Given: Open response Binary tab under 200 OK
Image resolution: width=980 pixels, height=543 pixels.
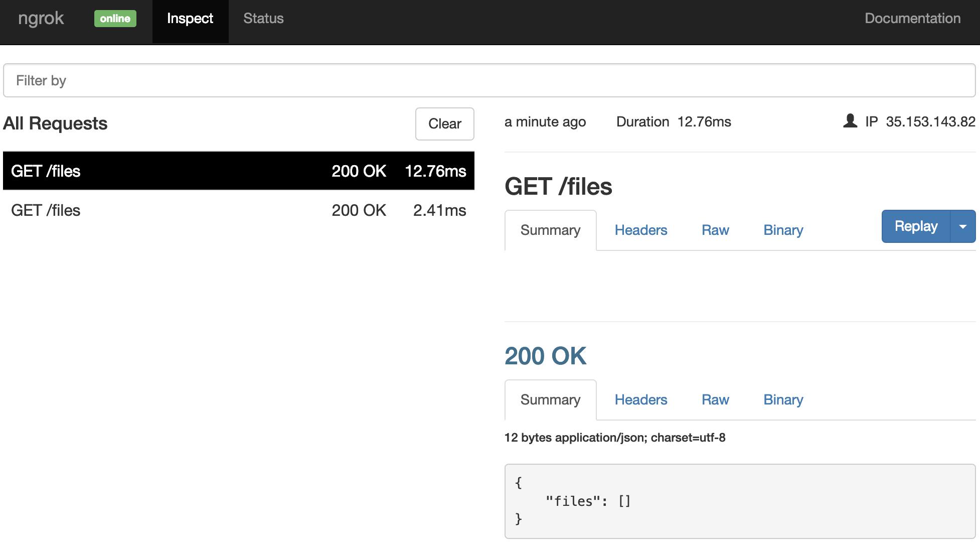Looking at the screenshot, I should (x=783, y=400).
